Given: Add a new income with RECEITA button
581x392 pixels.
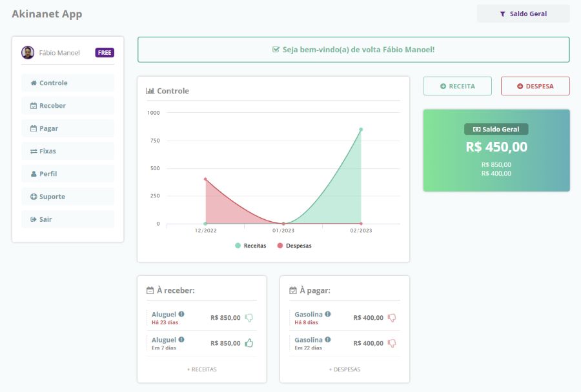Looking at the screenshot, I should point(457,86).
